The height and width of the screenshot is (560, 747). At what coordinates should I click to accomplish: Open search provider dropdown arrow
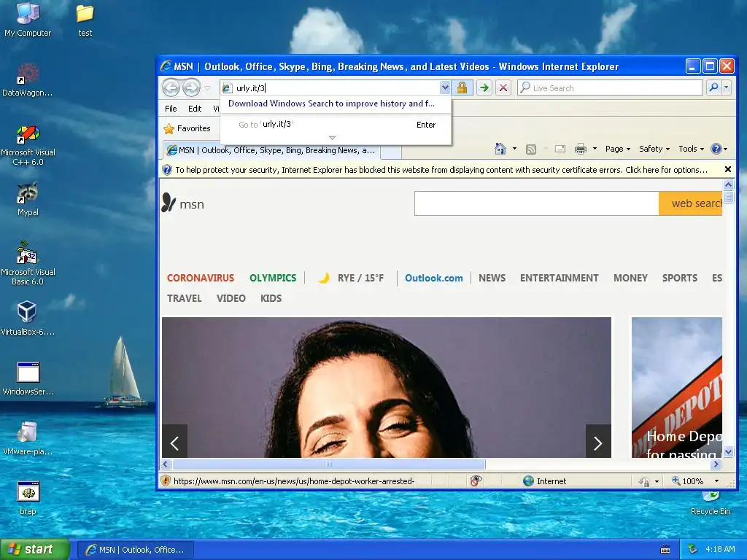[x=726, y=87]
